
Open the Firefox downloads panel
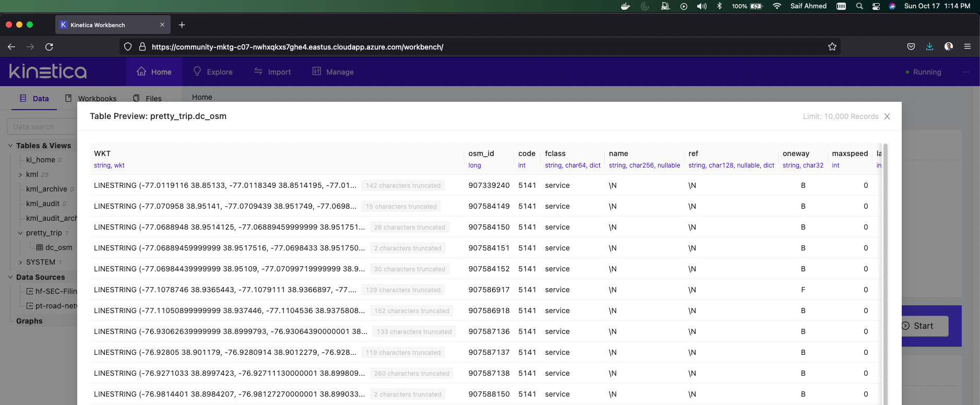point(929,47)
